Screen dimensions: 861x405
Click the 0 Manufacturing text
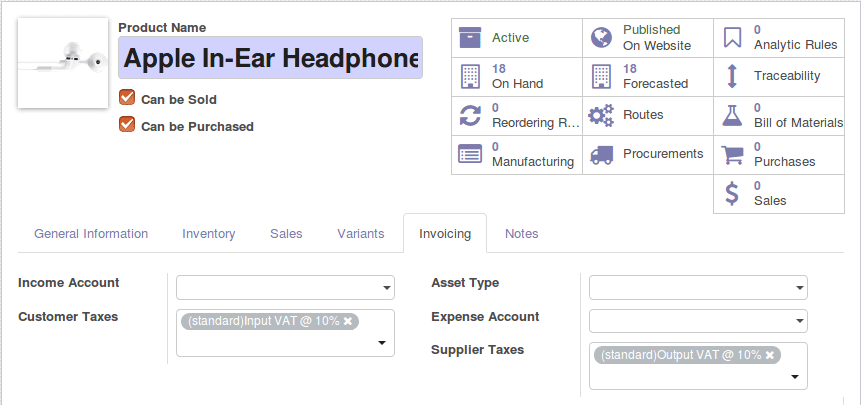(533, 154)
